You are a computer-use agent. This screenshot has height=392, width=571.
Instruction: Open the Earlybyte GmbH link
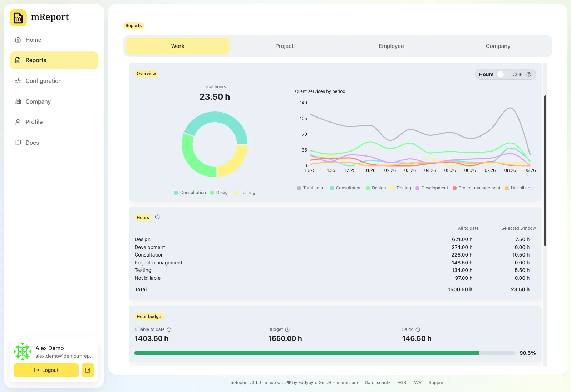click(x=315, y=383)
